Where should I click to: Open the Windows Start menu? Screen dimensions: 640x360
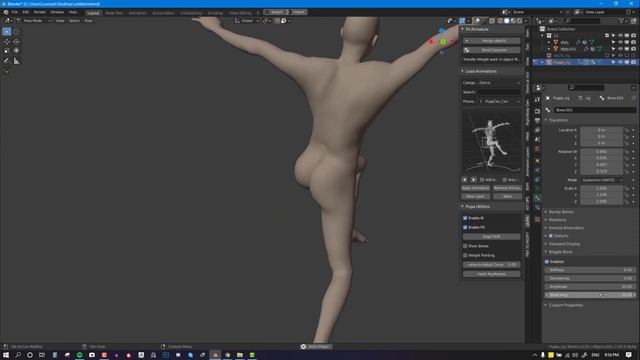tap(6, 355)
